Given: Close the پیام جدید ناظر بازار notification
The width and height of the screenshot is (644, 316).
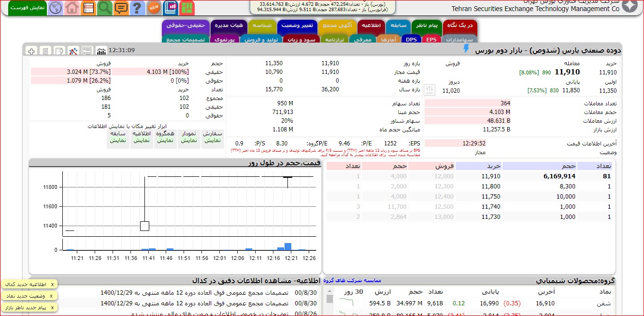Looking at the screenshot, I should pyautogui.click(x=52, y=307).
